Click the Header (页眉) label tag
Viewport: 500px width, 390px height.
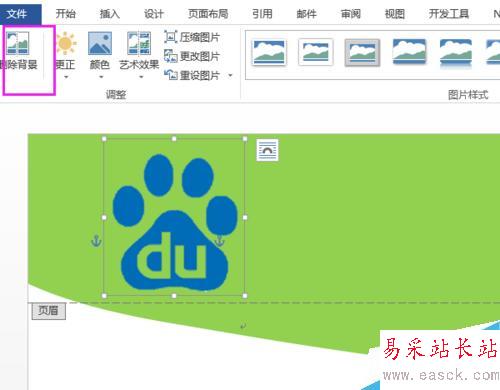[x=49, y=311]
